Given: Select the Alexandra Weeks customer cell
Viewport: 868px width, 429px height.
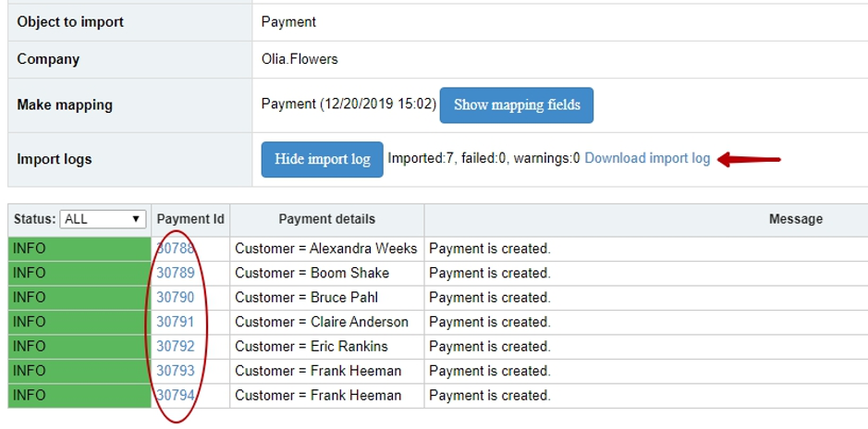Looking at the screenshot, I should [327, 249].
